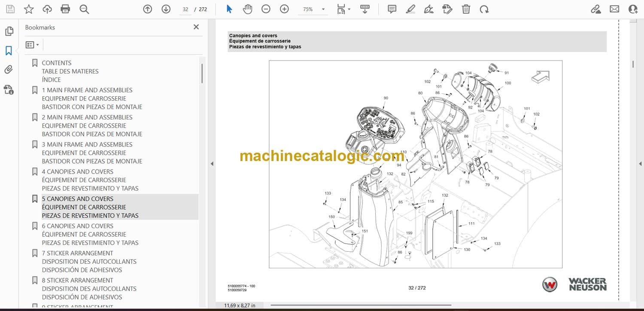The width and height of the screenshot is (644, 311).
Task: Add file to starred favorites
Action: [x=29, y=9]
